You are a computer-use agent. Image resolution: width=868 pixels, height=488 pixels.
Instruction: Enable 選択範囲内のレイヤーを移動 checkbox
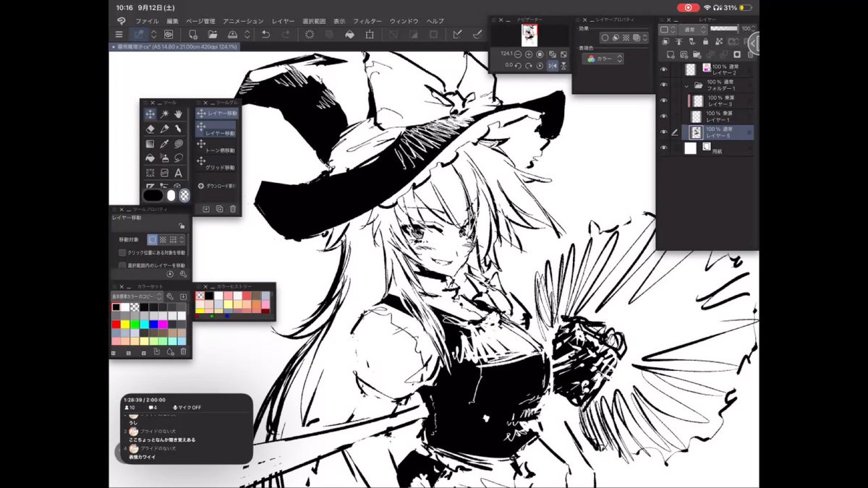122,265
